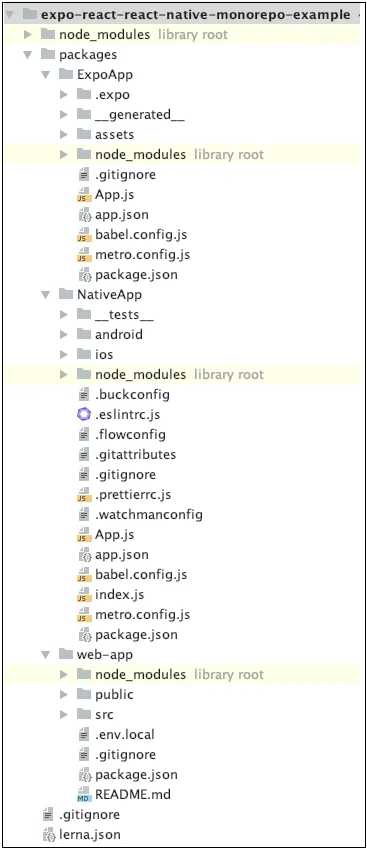
Task: Collapse the NativeApp folder arrow
Action: tap(46, 295)
